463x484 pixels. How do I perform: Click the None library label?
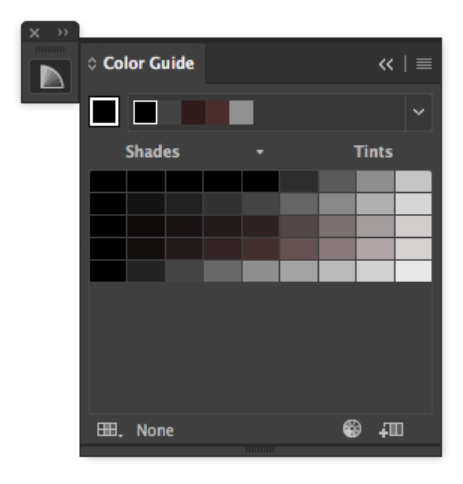[x=155, y=430]
